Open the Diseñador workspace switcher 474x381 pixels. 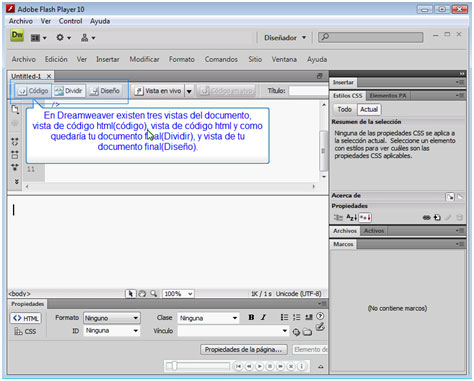(285, 38)
